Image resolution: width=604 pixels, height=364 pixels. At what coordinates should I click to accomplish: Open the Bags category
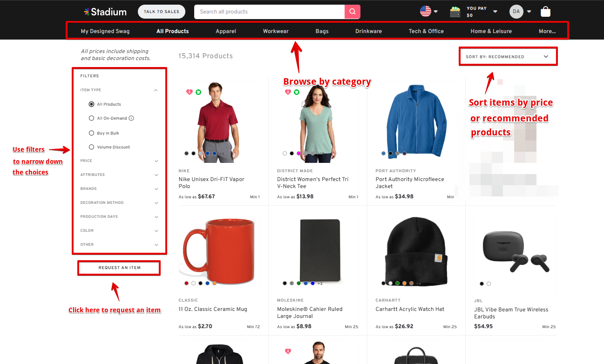point(322,31)
